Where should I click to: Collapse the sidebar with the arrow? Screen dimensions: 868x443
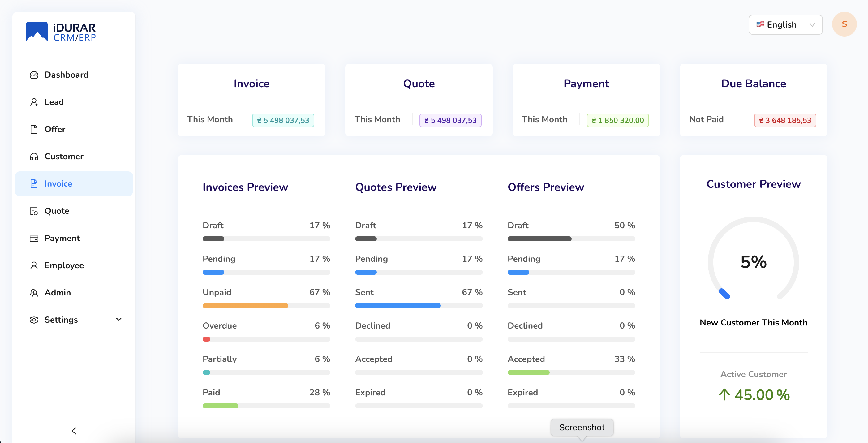click(73, 431)
